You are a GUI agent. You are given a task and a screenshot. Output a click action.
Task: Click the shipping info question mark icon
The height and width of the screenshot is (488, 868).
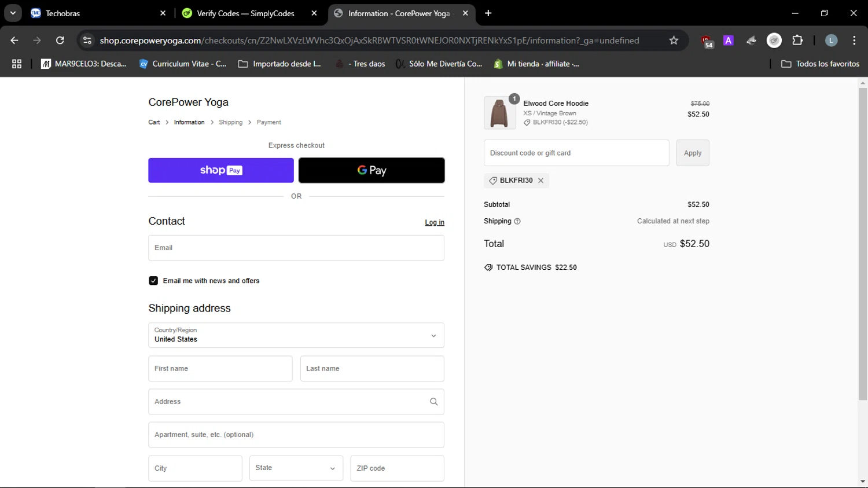click(517, 221)
